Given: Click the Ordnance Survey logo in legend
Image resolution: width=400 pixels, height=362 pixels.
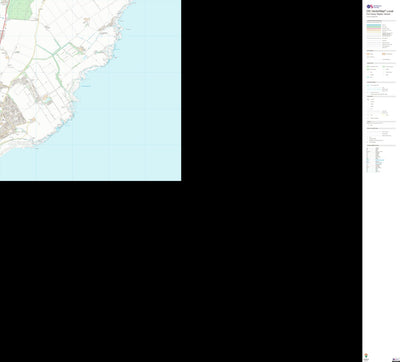Looking at the screenshot, I should (374, 6).
